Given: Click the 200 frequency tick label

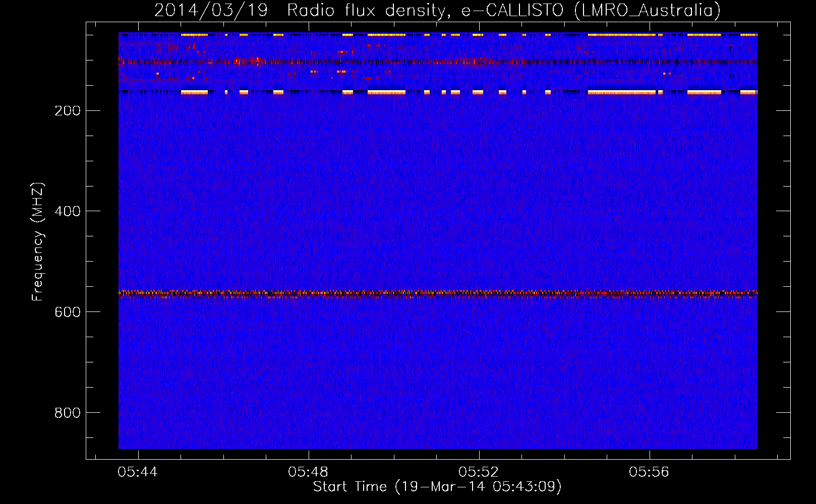Looking at the screenshot, I should tap(67, 111).
